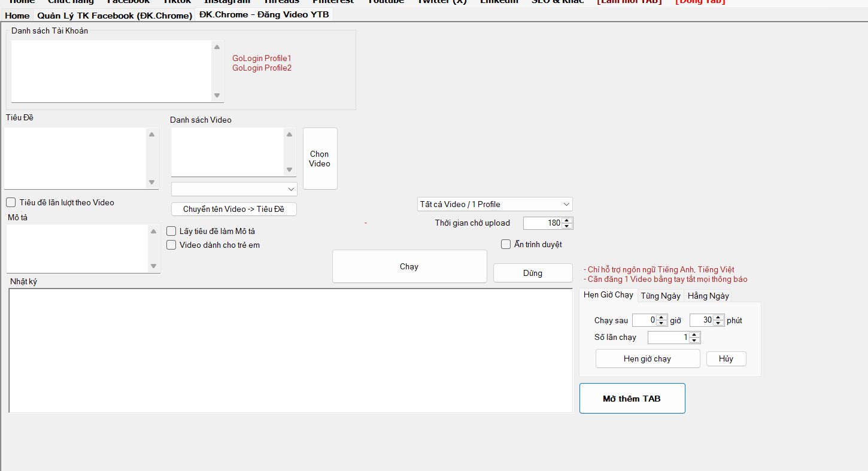Click the Mở thêm TAB button
Viewport: 868px width, 471px height.
click(632, 399)
